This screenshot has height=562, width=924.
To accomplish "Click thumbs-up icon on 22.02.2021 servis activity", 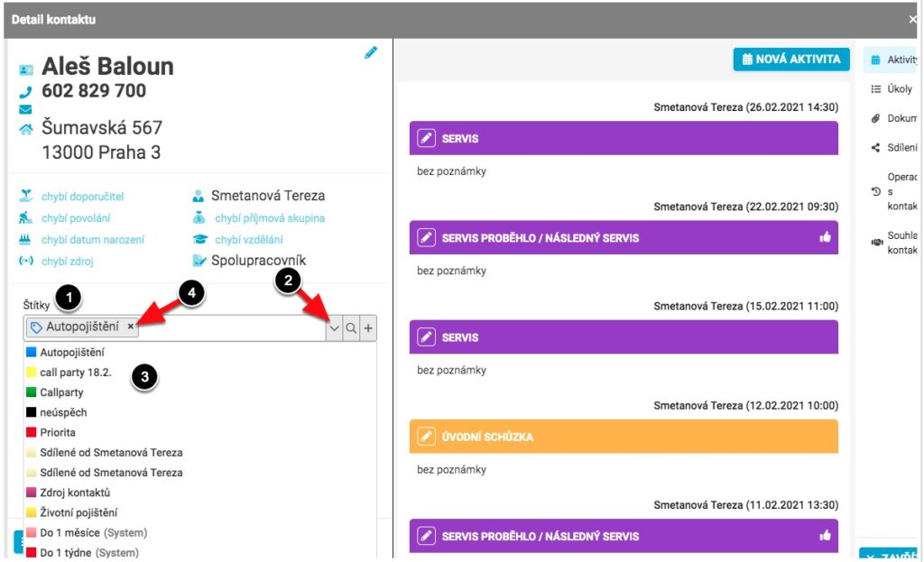I will (x=825, y=237).
